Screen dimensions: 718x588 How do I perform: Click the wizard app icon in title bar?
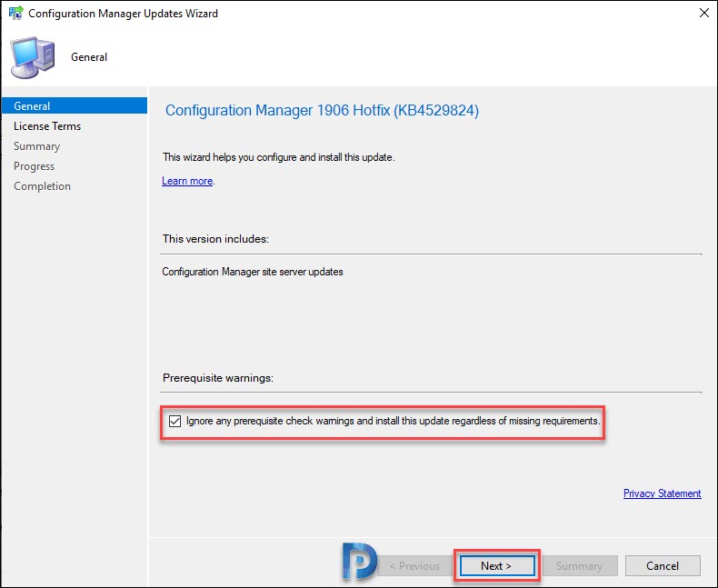click(x=16, y=13)
